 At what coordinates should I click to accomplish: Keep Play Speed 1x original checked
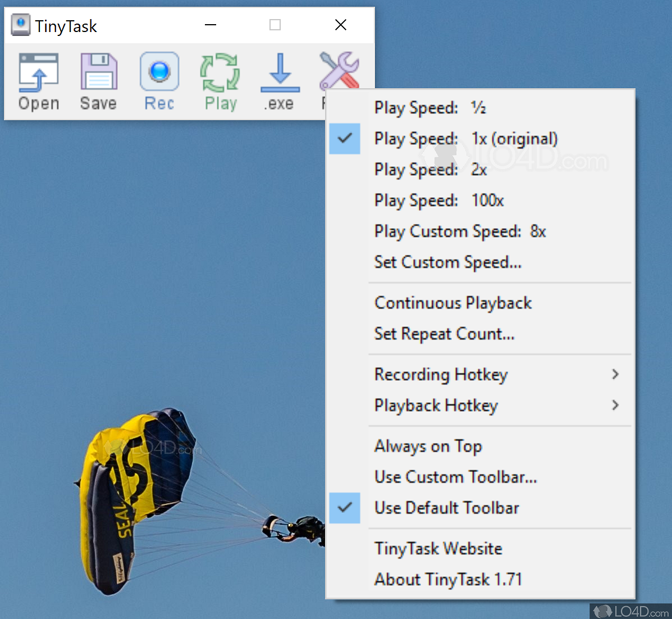[x=465, y=139]
